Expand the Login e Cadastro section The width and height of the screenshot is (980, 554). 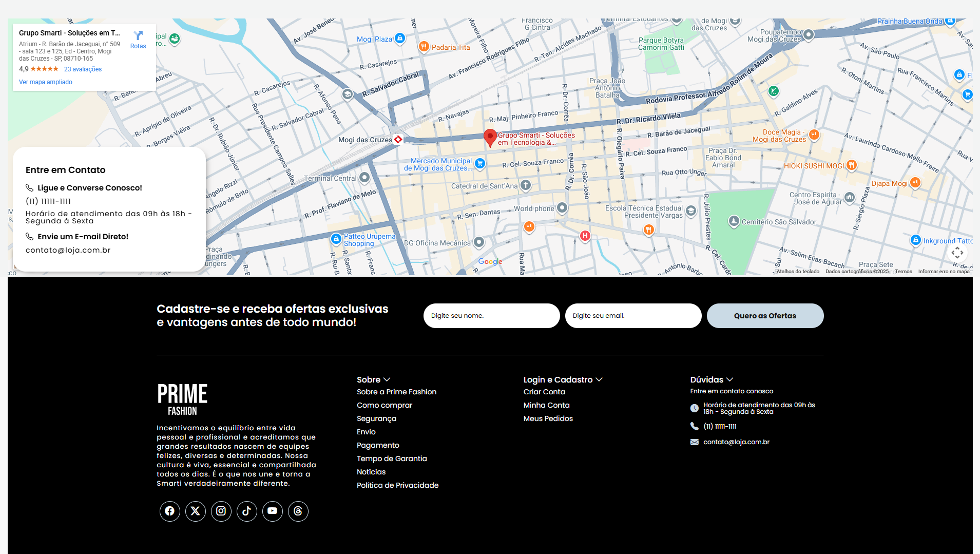[x=563, y=379]
